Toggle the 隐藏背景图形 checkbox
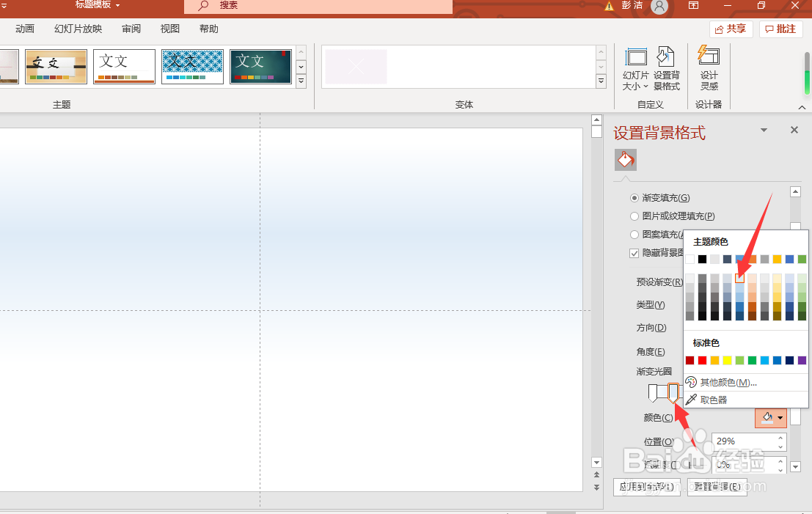 [x=634, y=253]
